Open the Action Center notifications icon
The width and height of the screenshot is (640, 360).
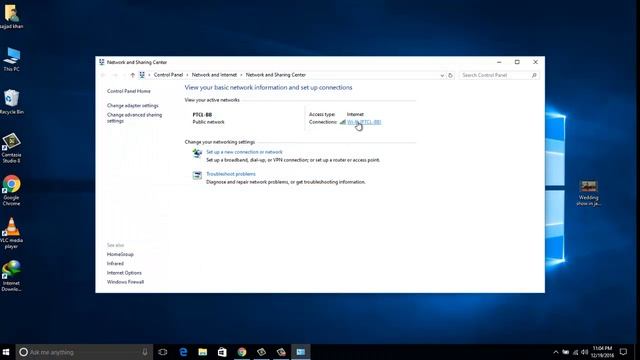(x=623, y=352)
